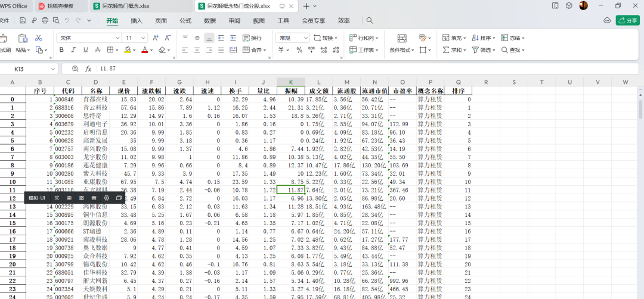Click the gear icon on the 模拟-UI floating bar
644x299 pixels.
point(106,198)
